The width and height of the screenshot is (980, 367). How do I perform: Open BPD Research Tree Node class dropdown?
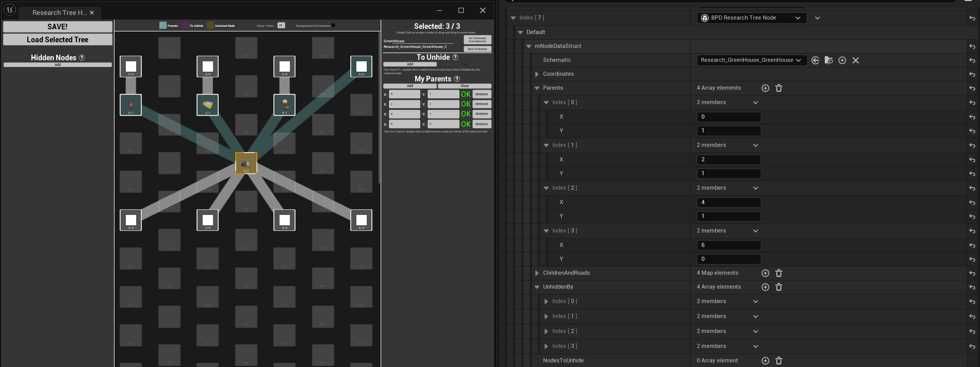tap(752, 18)
